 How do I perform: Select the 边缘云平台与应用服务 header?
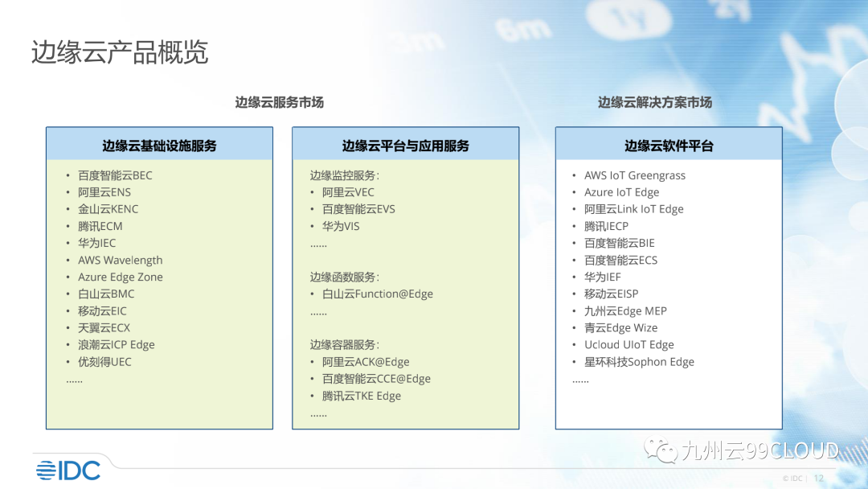pos(405,146)
